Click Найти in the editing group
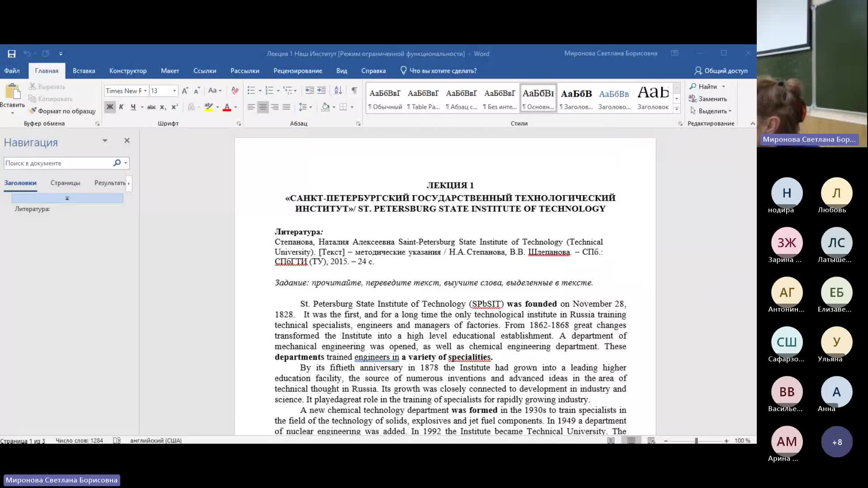Screen dimensions: 868x488 tap(703, 87)
